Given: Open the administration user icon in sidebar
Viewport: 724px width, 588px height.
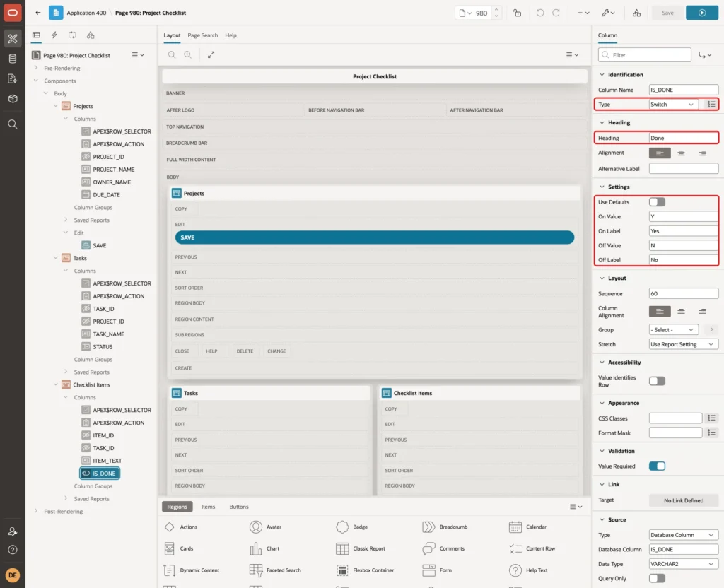Looking at the screenshot, I should click(x=13, y=531).
